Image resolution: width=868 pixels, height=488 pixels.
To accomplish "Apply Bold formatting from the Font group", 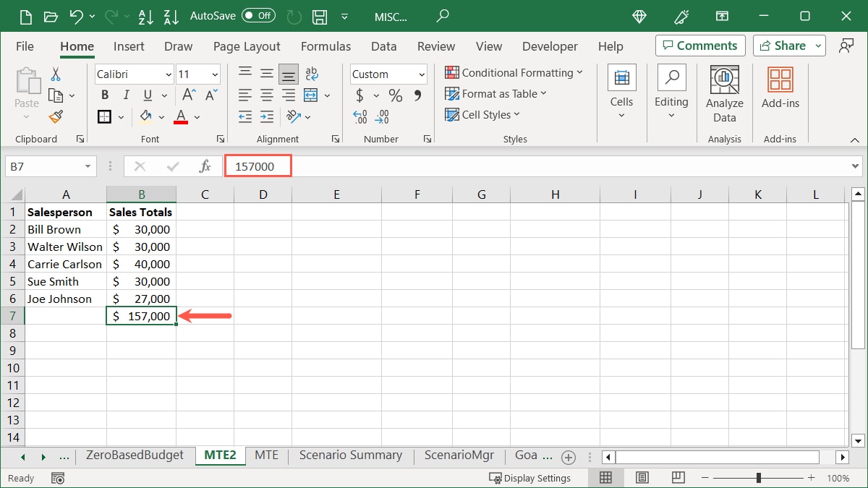I will [104, 94].
